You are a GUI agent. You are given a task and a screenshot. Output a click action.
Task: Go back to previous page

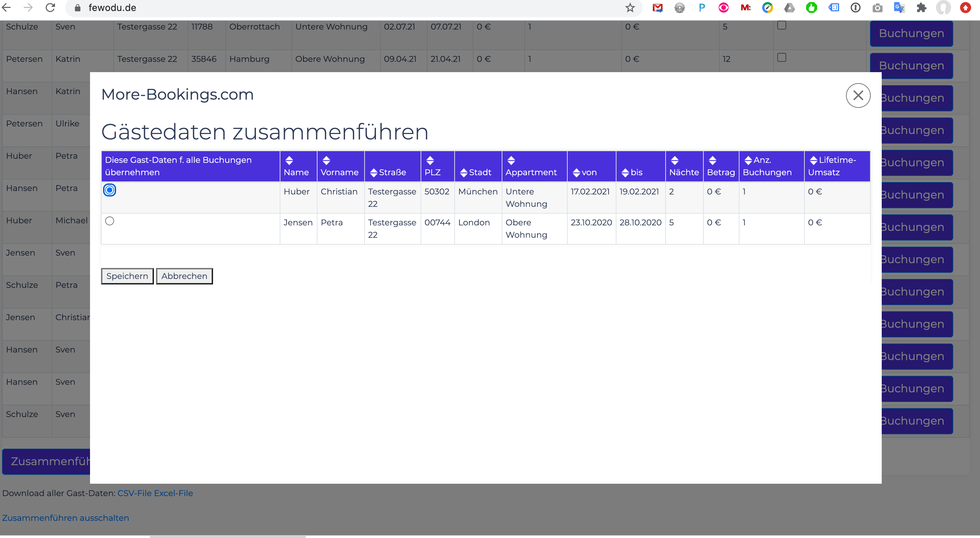pos(7,8)
